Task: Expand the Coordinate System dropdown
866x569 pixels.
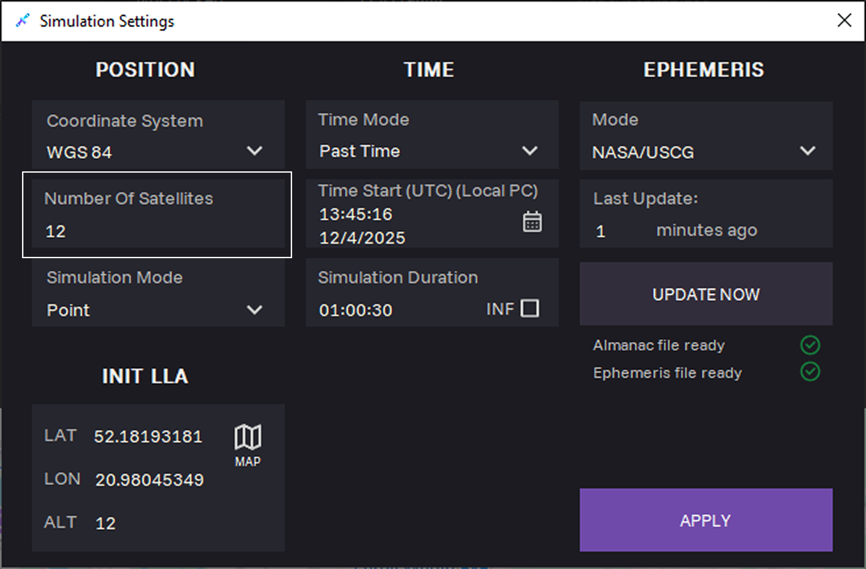Action: [254, 152]
